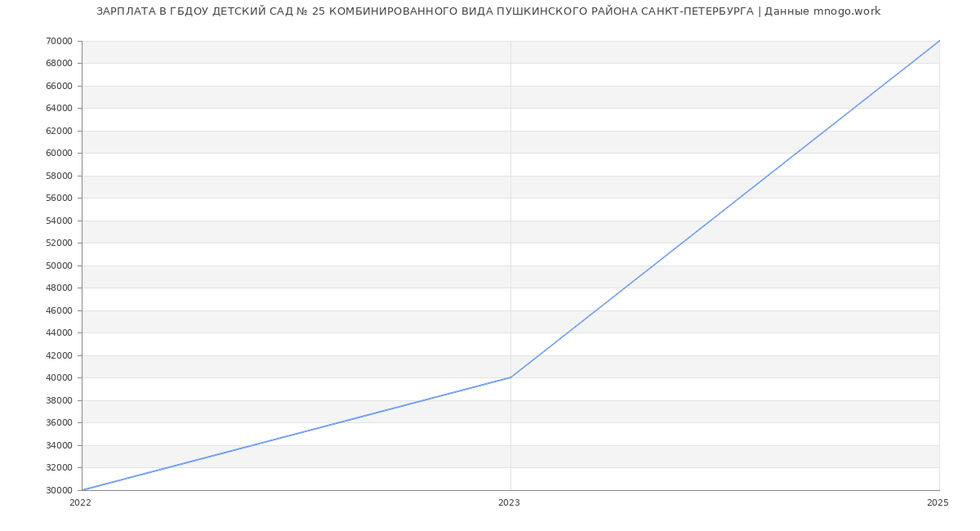Click the 58000 y-axis label
The image size is (980, 531).
[60, 176]
